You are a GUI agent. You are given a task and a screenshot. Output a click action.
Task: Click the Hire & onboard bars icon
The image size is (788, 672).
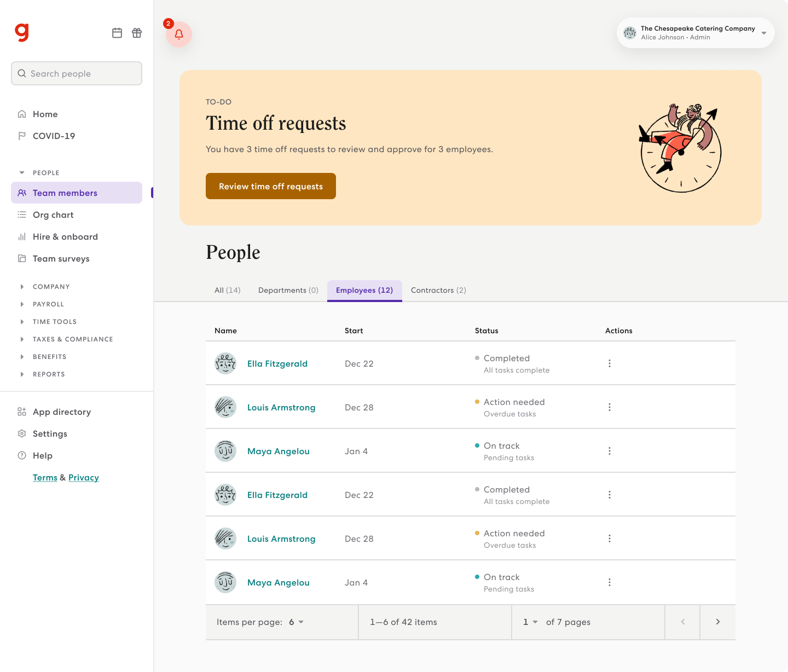[x=22, y=236]
